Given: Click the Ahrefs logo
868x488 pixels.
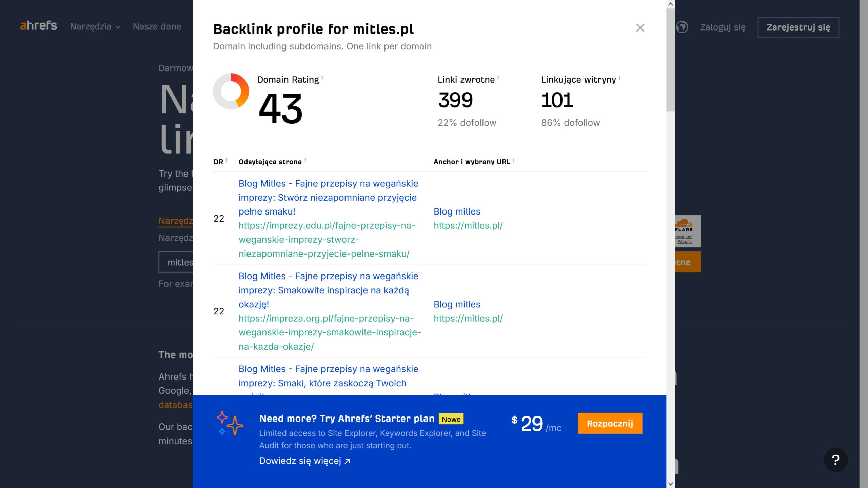Looking at the screenshot, I should (x=38, y=26).
